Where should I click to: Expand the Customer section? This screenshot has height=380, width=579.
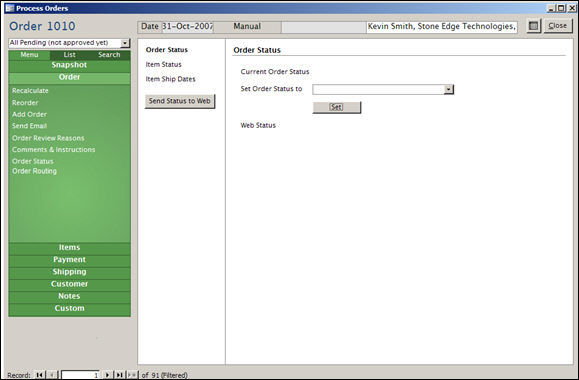(x=69, y=284)
